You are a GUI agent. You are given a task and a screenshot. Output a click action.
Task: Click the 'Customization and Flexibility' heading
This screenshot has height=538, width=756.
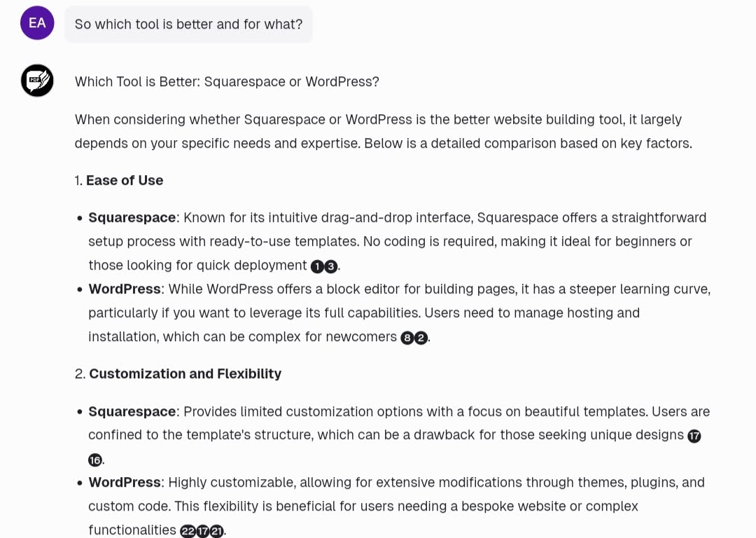coord(185,374)
